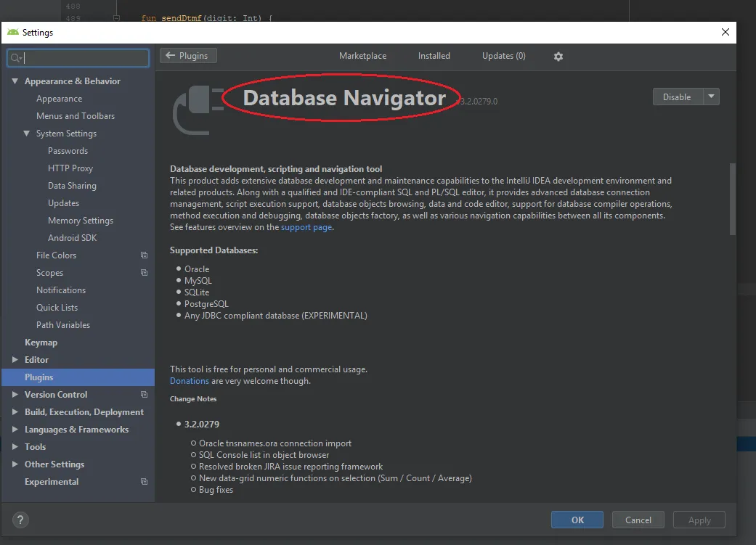Open Updates under System Settings
756x545 pixels.
pyautogui.click(x=64, y=203)
